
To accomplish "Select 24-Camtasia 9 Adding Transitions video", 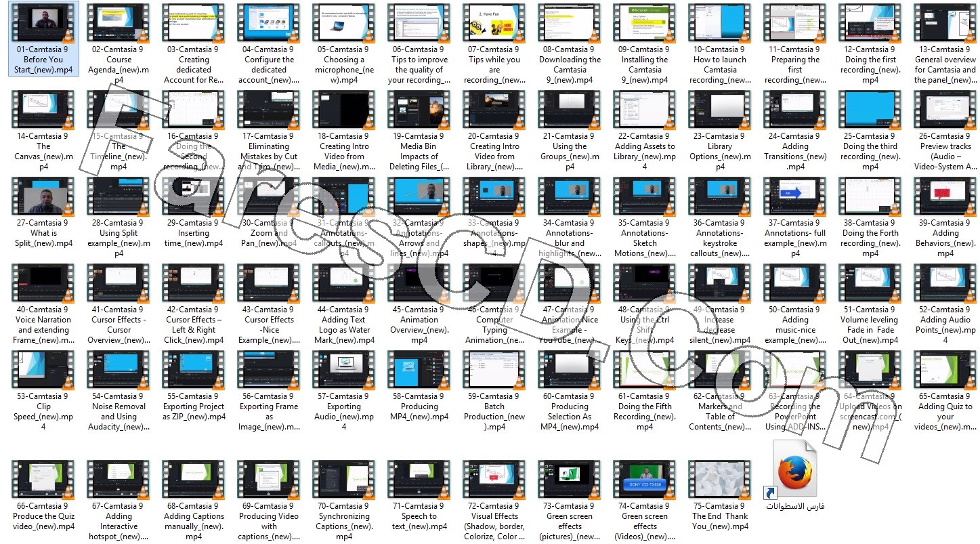I will [x=795, y=130].
